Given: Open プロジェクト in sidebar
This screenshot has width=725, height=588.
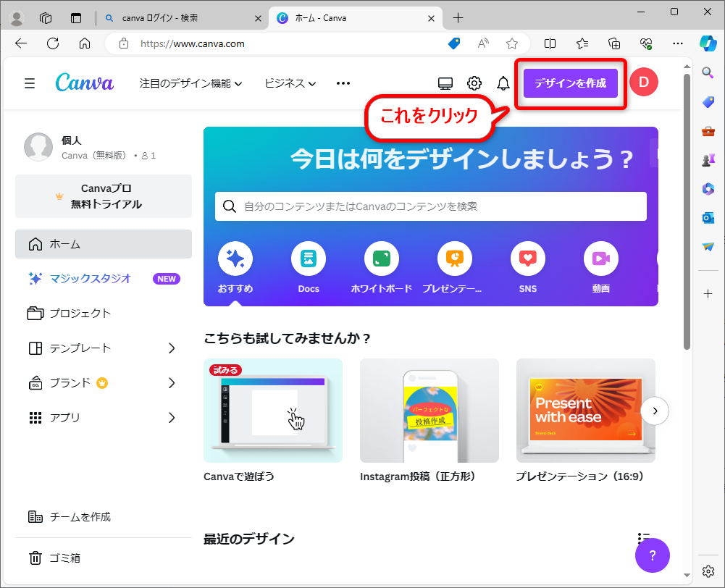Looking at the screenshot, I should [x=104, y=314].
